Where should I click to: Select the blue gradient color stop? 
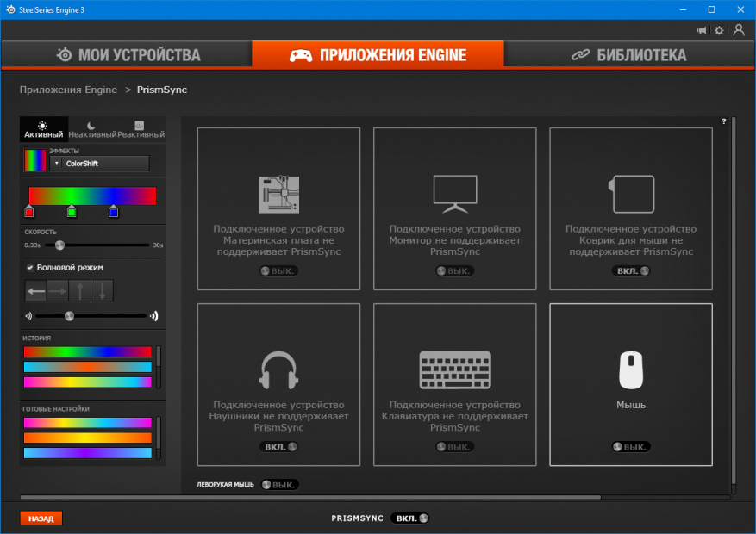click(x=113, y=211)
